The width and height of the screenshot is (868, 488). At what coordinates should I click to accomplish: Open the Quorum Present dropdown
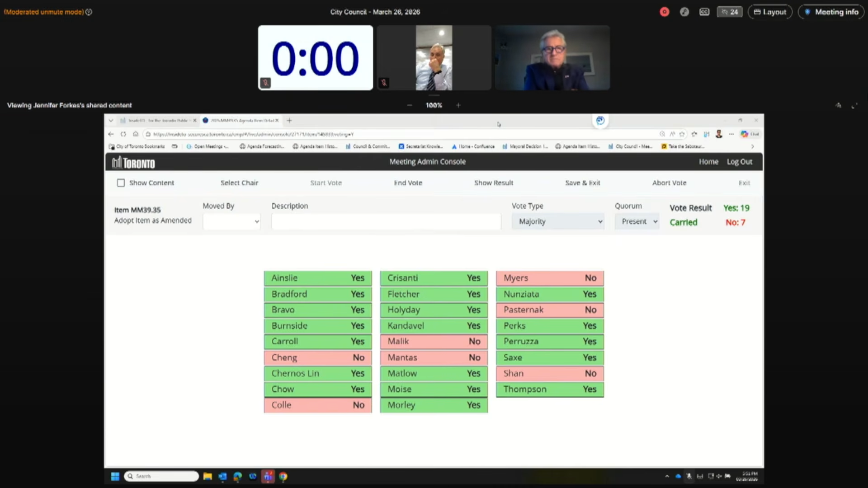(x=637, y=221)
